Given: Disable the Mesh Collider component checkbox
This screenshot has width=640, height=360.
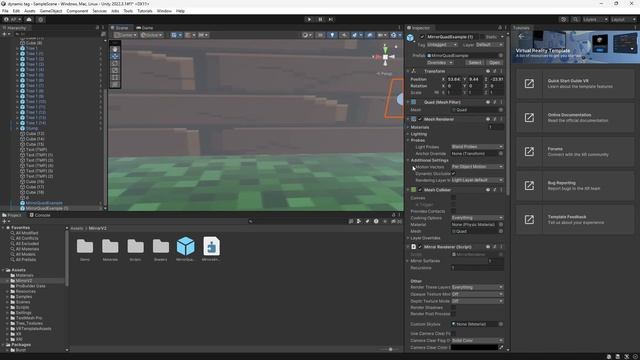Looking at the screenshot, I should [x=420, y=190].
